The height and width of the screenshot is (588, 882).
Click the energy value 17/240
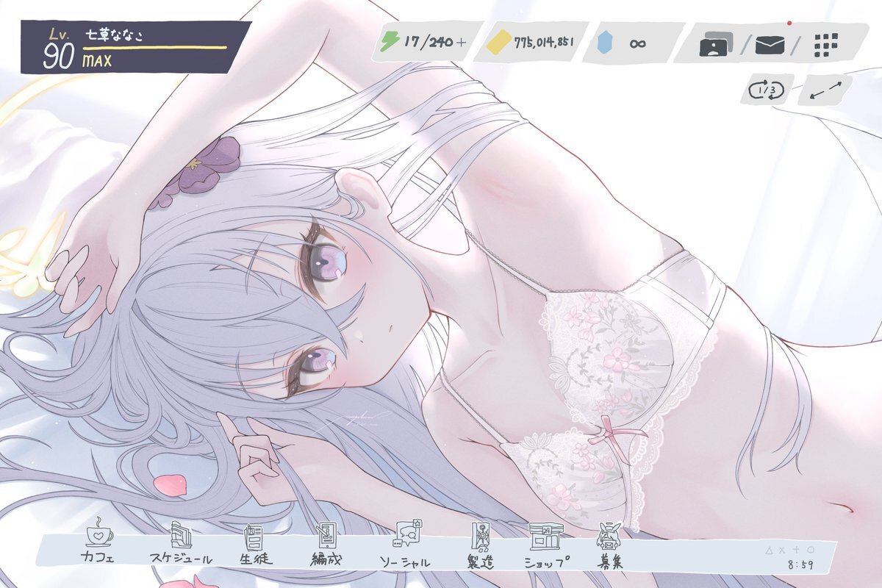click(427, 42)
